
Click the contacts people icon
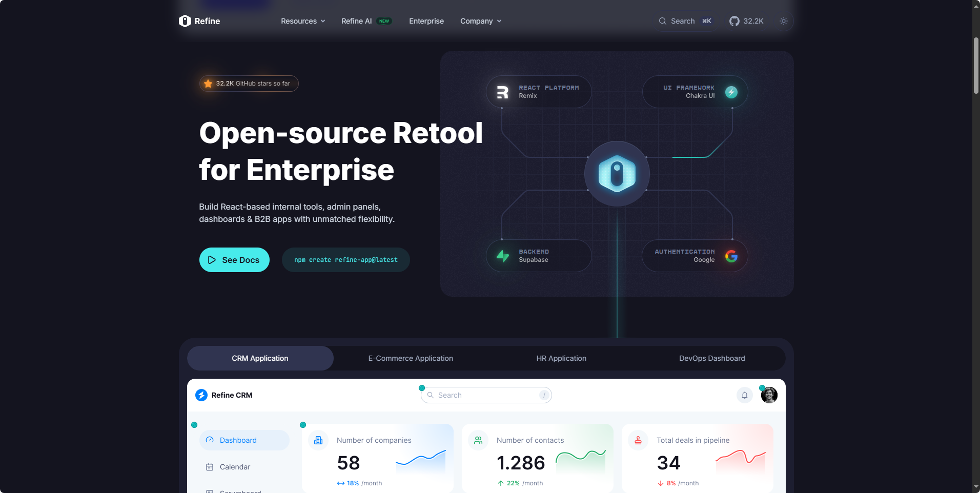tap(478, 440)
